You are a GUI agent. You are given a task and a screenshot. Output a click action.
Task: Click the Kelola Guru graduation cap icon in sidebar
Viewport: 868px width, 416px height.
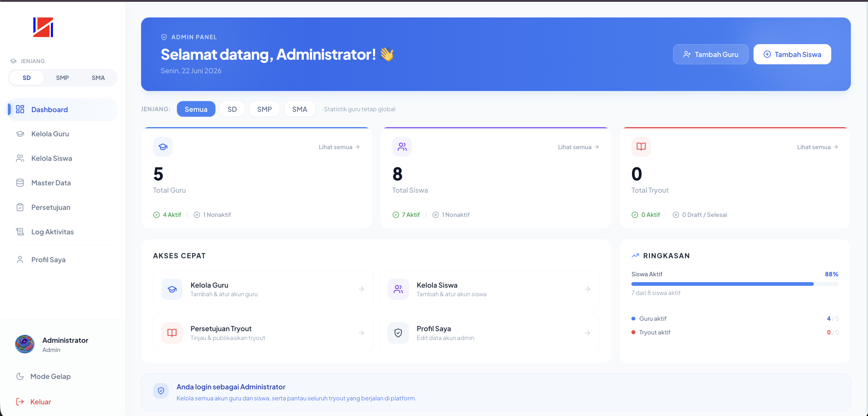20,134
